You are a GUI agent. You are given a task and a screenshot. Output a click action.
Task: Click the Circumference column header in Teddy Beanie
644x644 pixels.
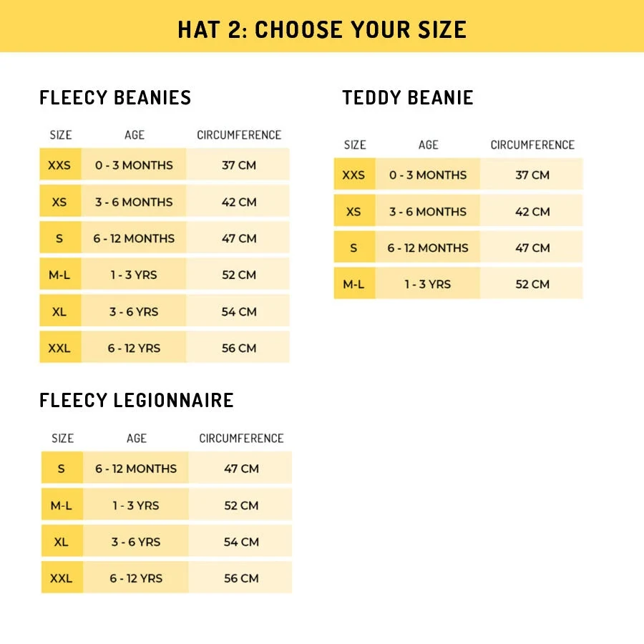click(x=532, y=145)
